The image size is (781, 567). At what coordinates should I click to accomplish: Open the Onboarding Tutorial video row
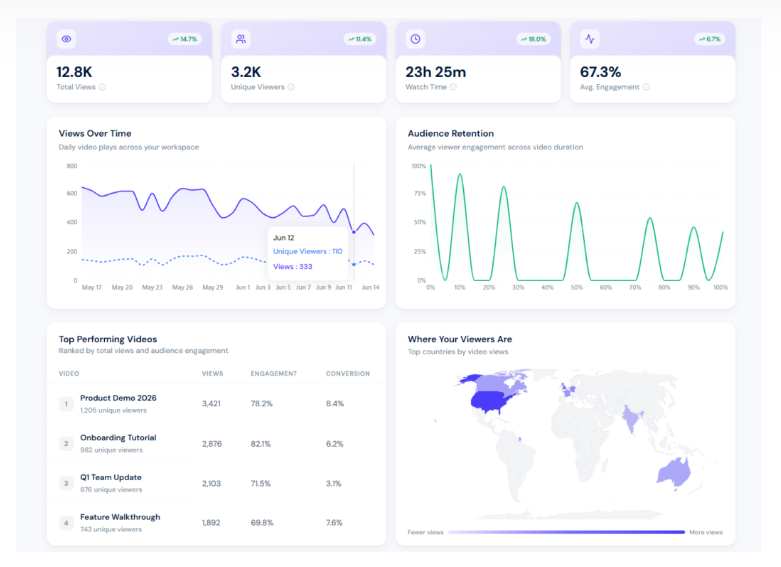216,444
